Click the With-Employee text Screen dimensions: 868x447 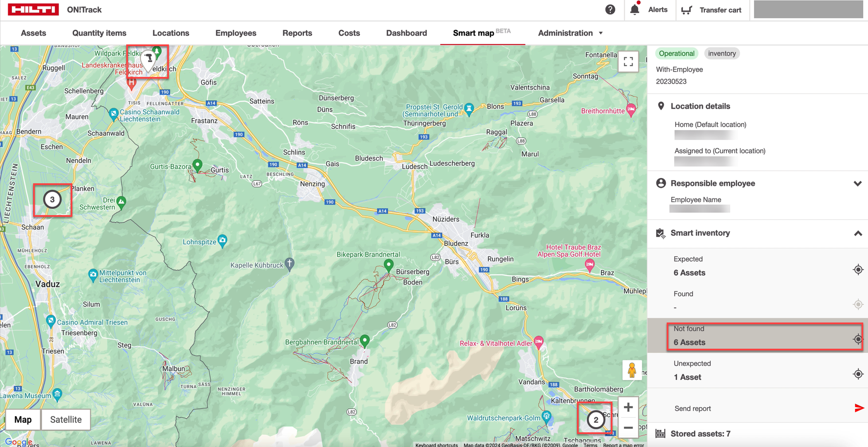coord(679,69)
